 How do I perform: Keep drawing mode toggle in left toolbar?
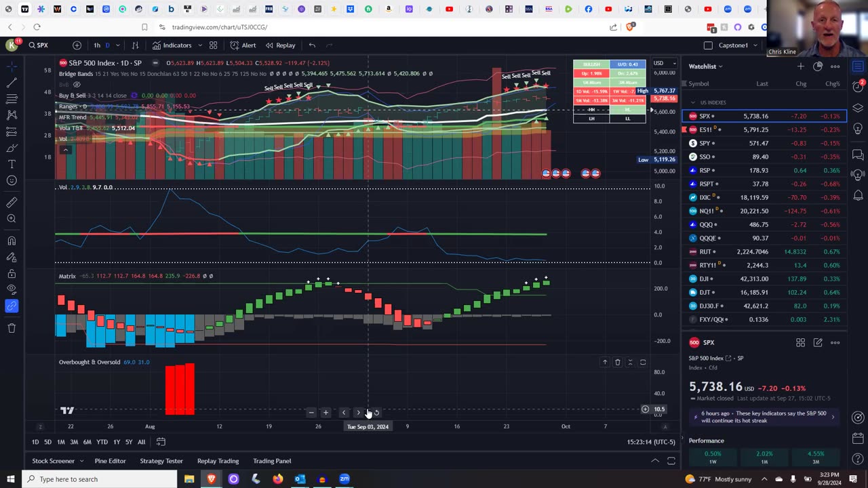point(12,257)
